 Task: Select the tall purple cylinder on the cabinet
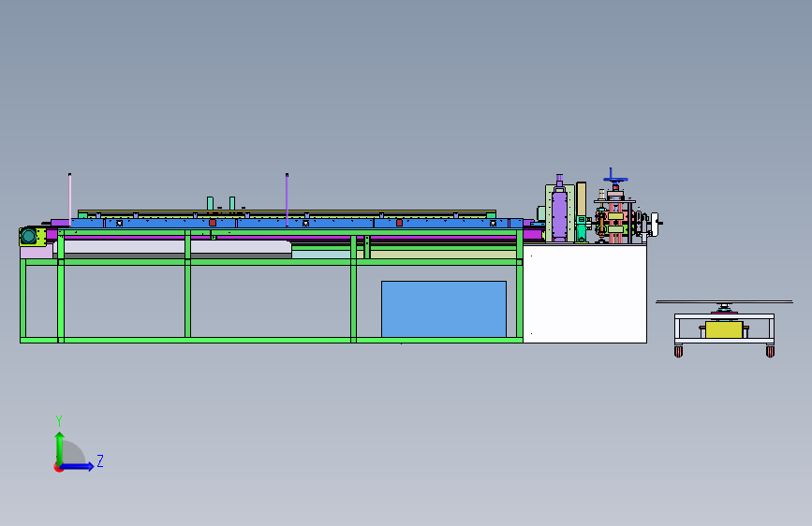click(559, 215)
